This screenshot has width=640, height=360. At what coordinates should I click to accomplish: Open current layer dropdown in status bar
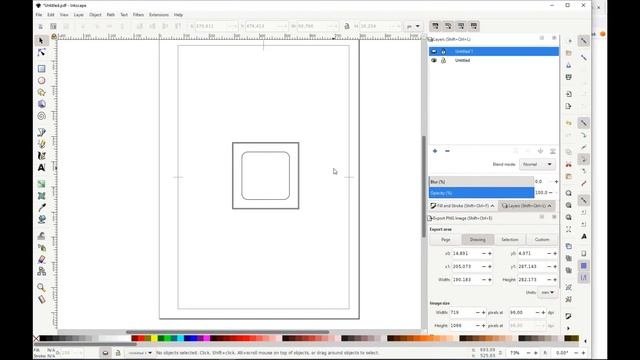point(140,353)
